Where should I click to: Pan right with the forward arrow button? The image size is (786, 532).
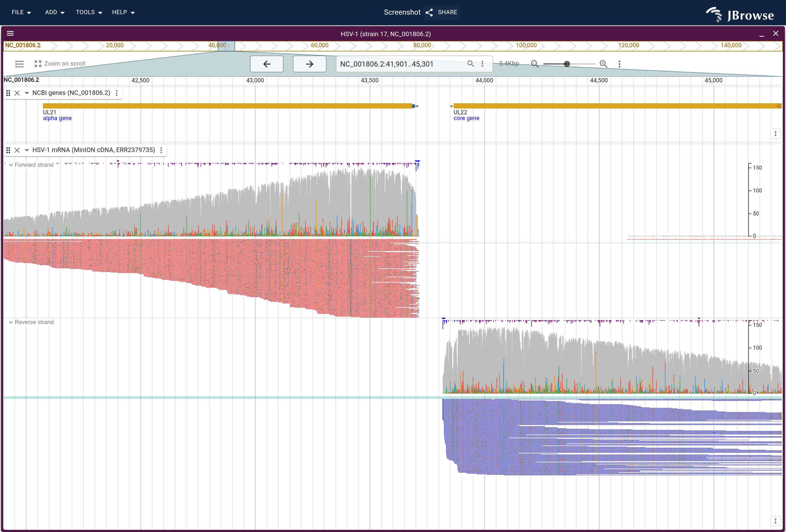[309, 64]
